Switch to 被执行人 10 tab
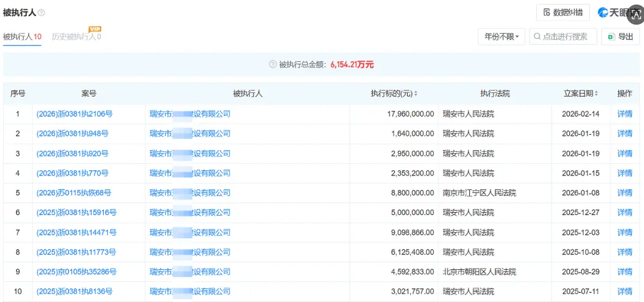The image size is (644, 302). [x=22, y=37]
